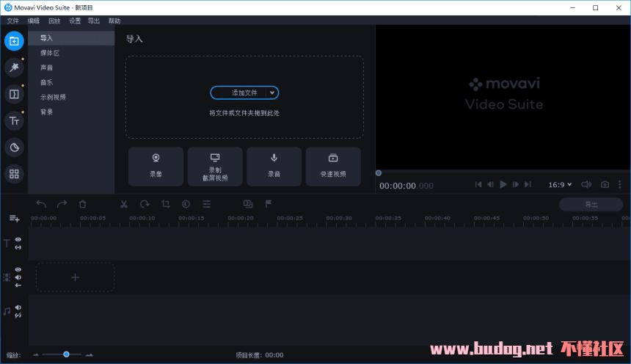This screenshot has width=631, height=364.
Task: Step back one frame in preview
Action: coord(490,184)
